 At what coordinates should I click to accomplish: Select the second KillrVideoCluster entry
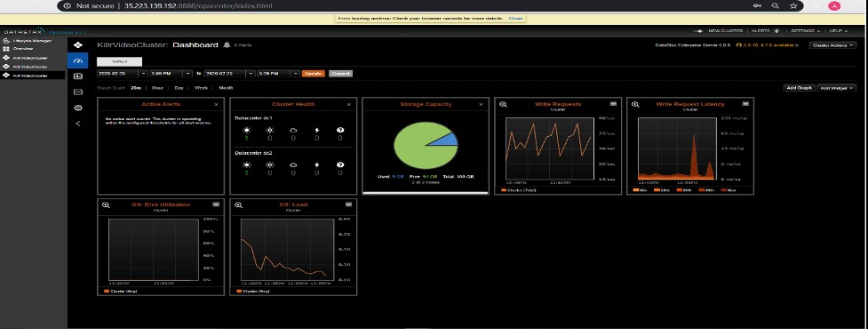pos(30,67)
